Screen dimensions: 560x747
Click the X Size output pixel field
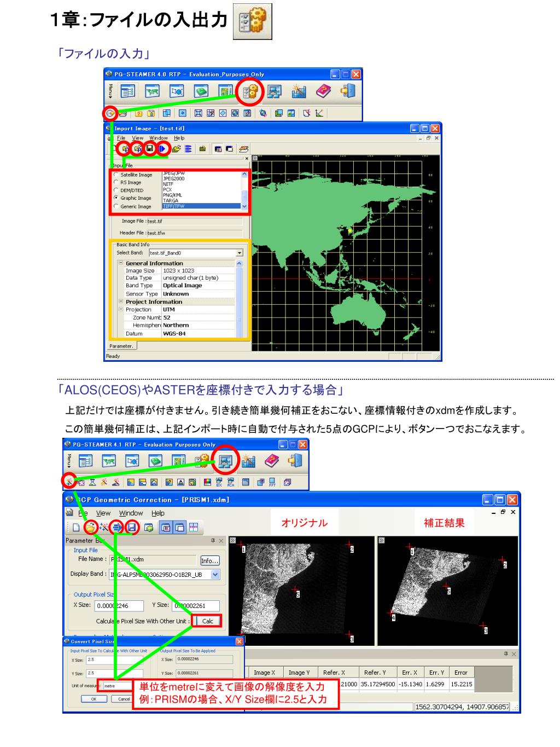(119, 606)
